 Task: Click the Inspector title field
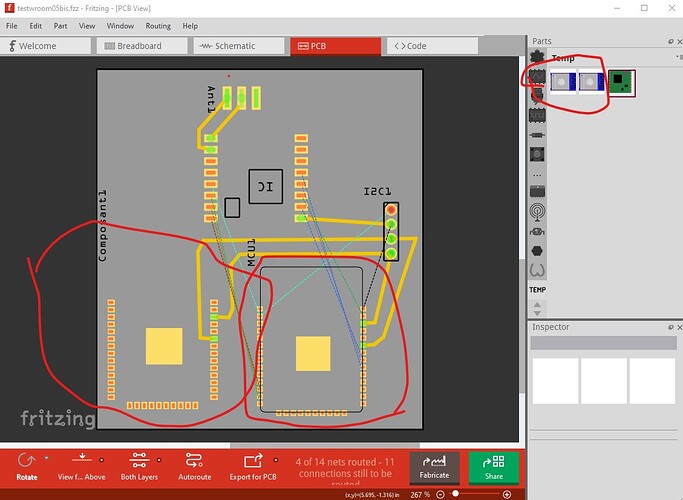click(603, 343)
